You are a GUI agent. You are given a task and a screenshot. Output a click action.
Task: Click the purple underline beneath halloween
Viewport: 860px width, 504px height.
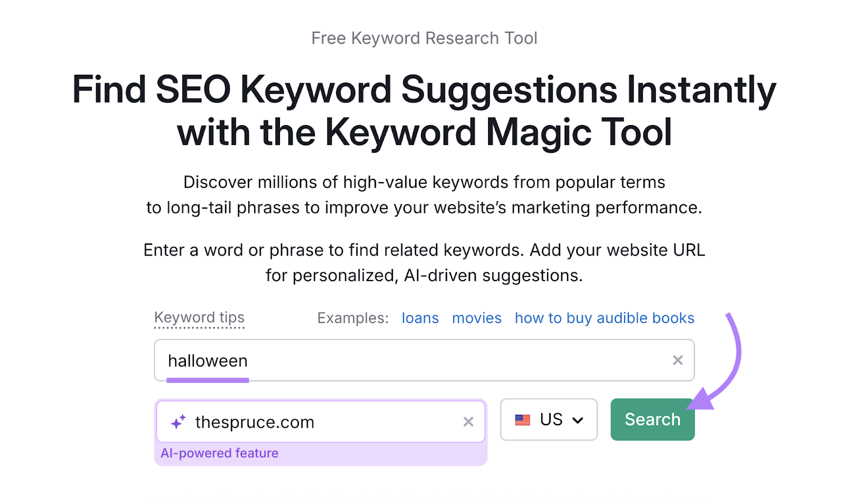(209, 381)
